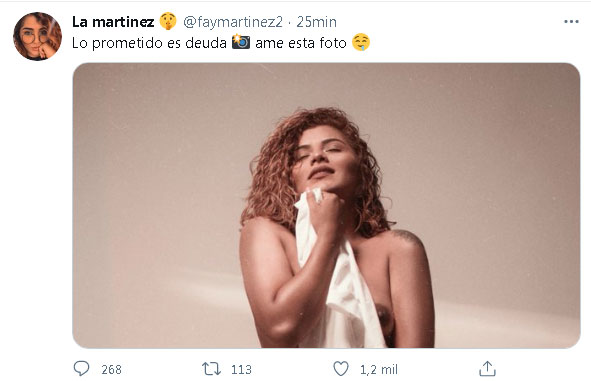Visit the @faymartinez2 handle link
The width and height of the screenshot is (591, 381).
tap(233, 22)
